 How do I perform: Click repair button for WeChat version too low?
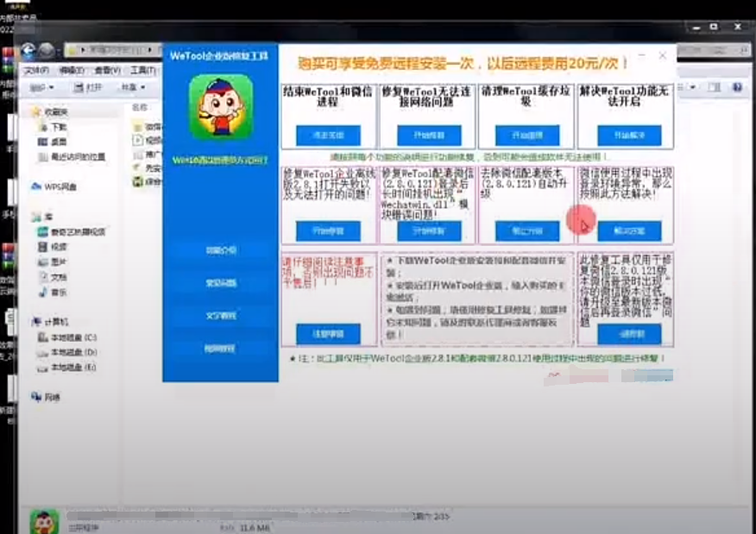coord(629,334)
